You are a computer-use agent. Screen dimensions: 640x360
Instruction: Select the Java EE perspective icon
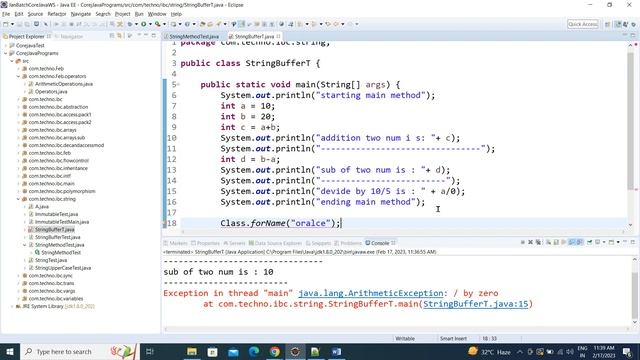pos(618,24)
